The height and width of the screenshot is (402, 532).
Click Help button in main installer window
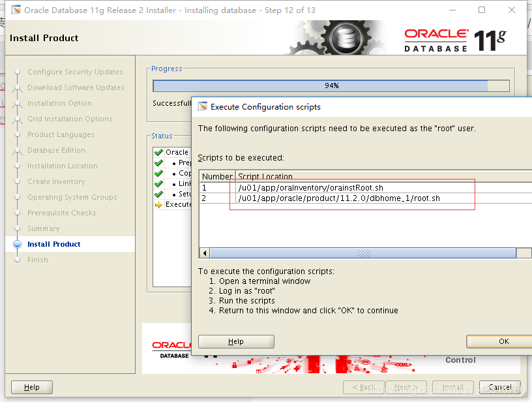pos(32,387)
